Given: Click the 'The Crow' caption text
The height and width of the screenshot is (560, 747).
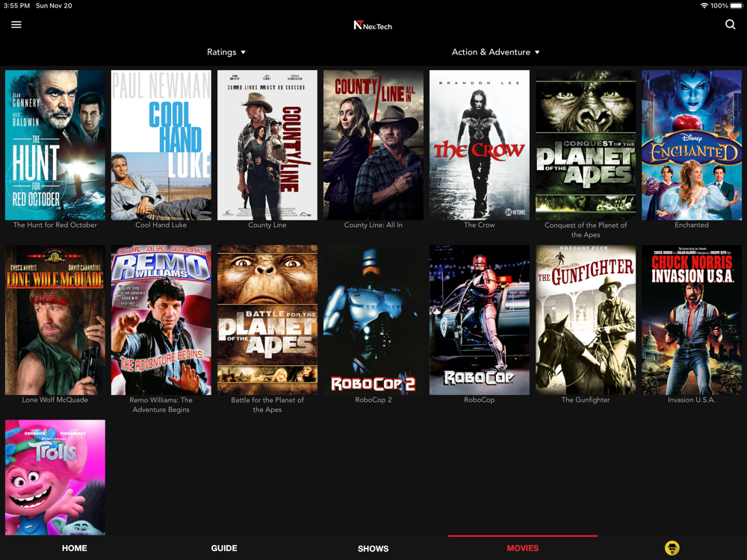Looking at the screenshot, I should [480, 225].
